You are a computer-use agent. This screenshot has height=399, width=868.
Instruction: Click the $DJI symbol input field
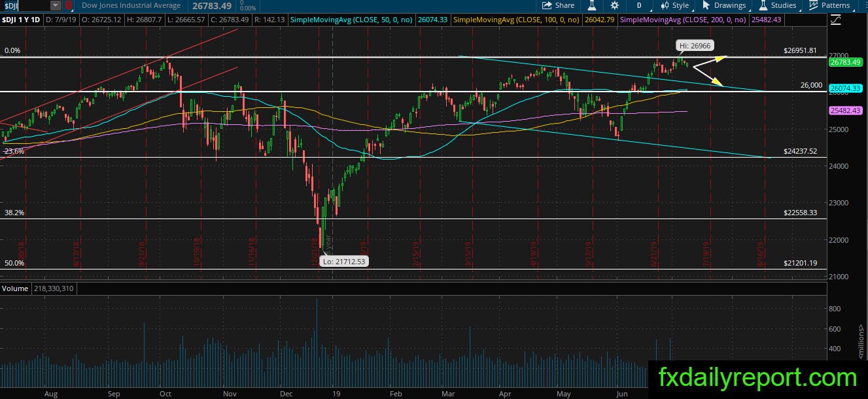[x=26, y=5]
